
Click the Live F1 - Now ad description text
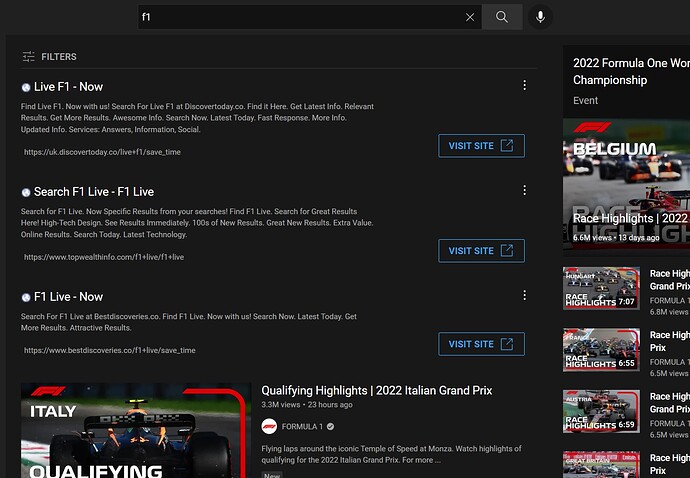(197, 118)
